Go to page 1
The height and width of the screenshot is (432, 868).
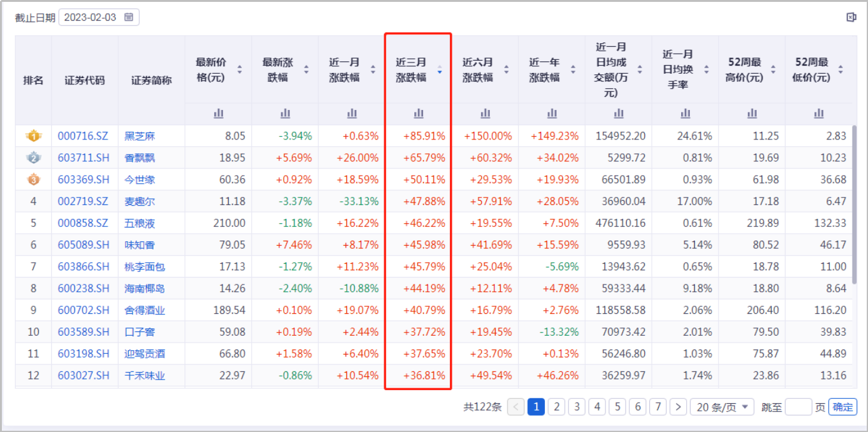(x=536, y=407)
